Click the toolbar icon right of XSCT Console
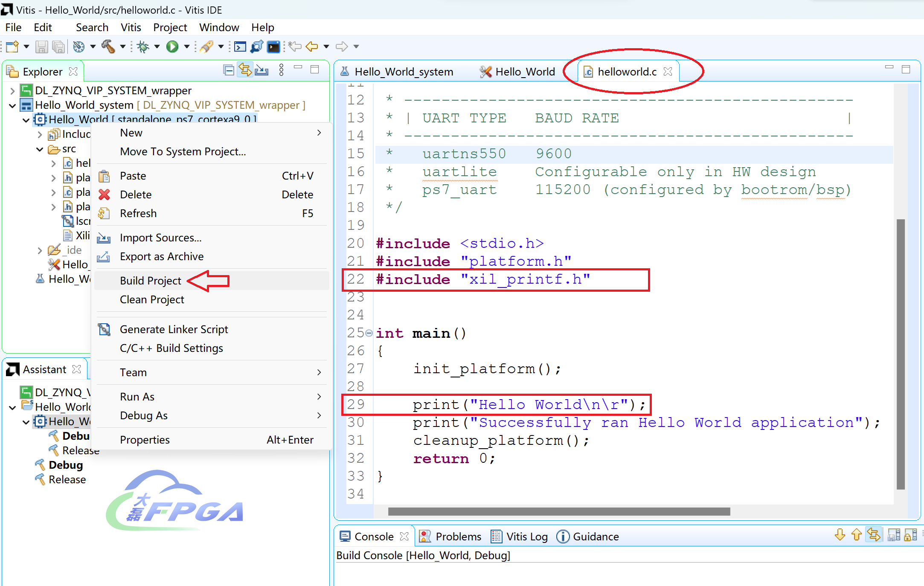The width and height of the screenshot is (924, 586). click(257, 46)
